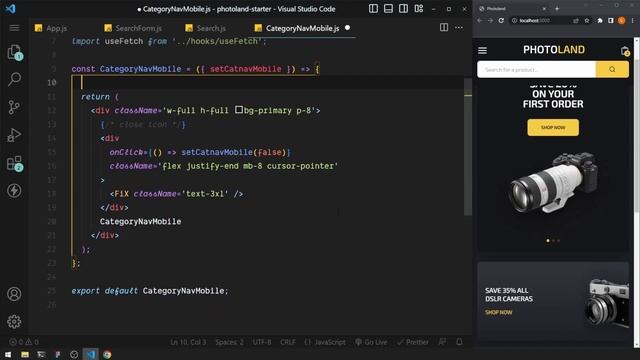Screen dimensions: 640x360
Task: Open the browser extensions puzzle icon
Action: click(x=600, y=20)
